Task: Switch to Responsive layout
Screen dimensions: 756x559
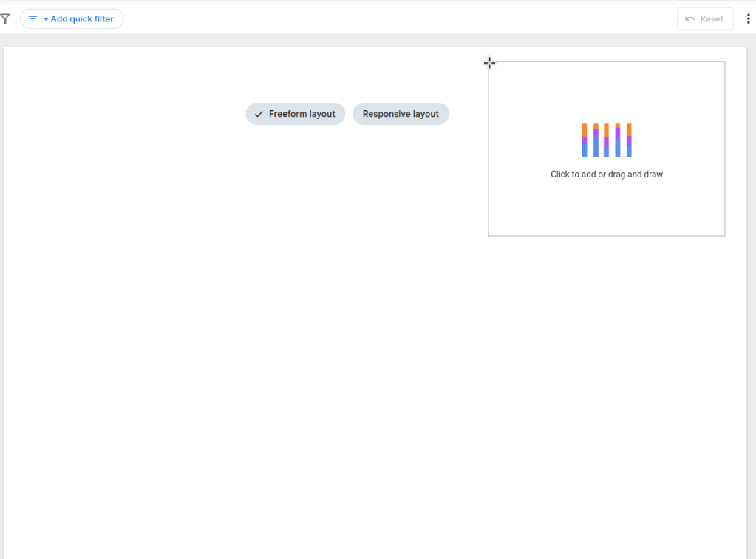Action: point(401,114)
